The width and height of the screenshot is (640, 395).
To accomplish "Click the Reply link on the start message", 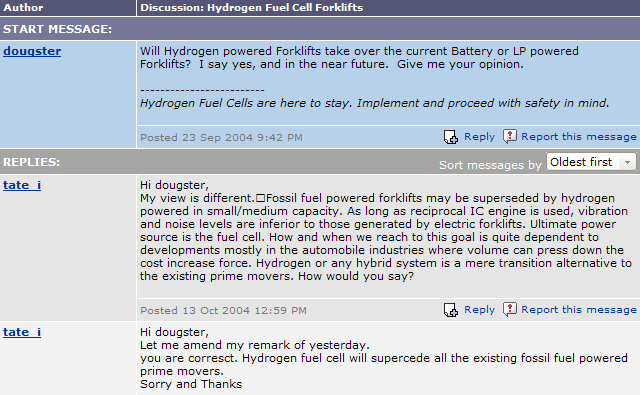I will point(479,137).
